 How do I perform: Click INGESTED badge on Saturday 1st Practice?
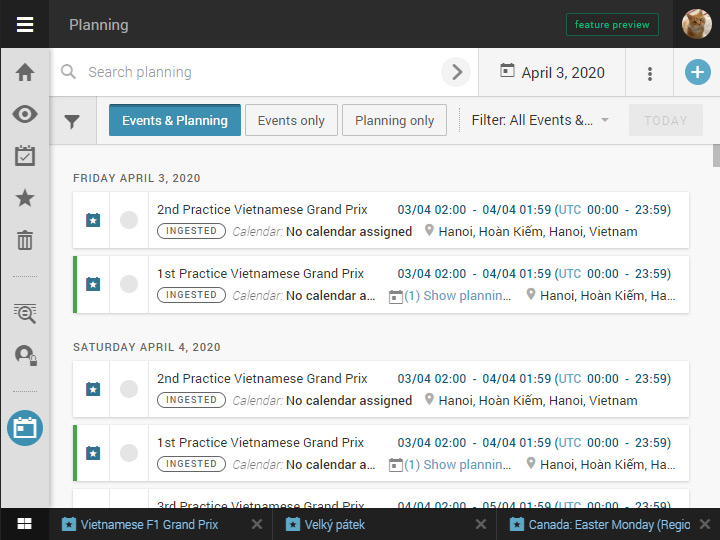(191, 464)
